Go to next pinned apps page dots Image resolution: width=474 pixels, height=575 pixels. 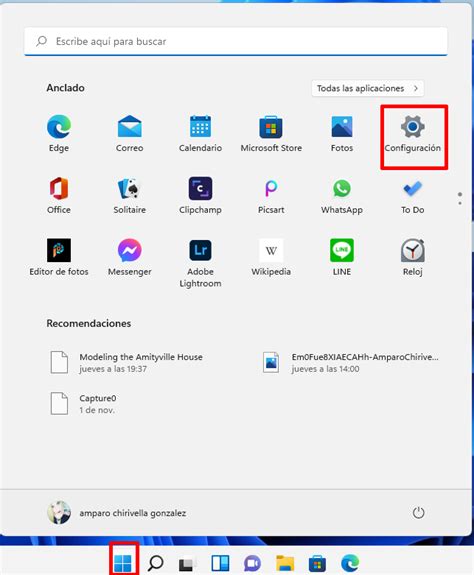coord(460,198)
